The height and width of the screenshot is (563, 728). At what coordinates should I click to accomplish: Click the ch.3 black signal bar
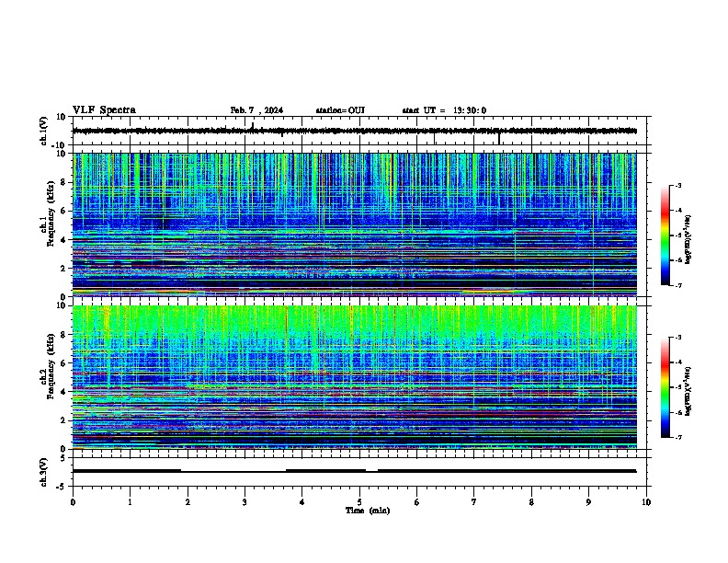click(355, 471)
